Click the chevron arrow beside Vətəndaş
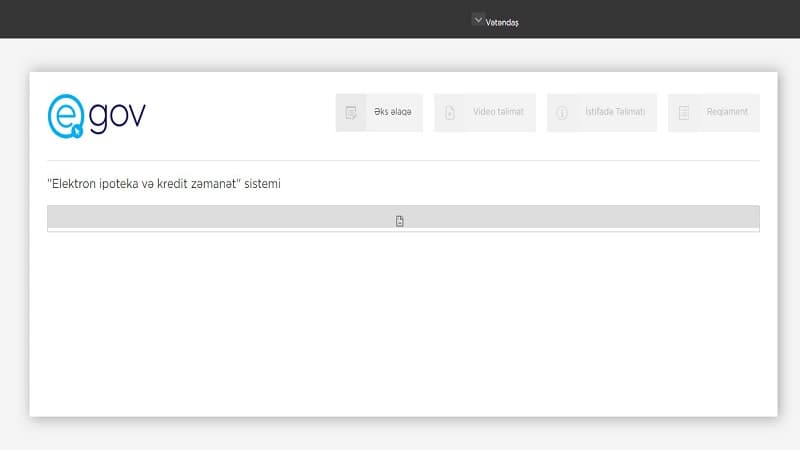The image size is (800, 450). click(x=478, y=20)
